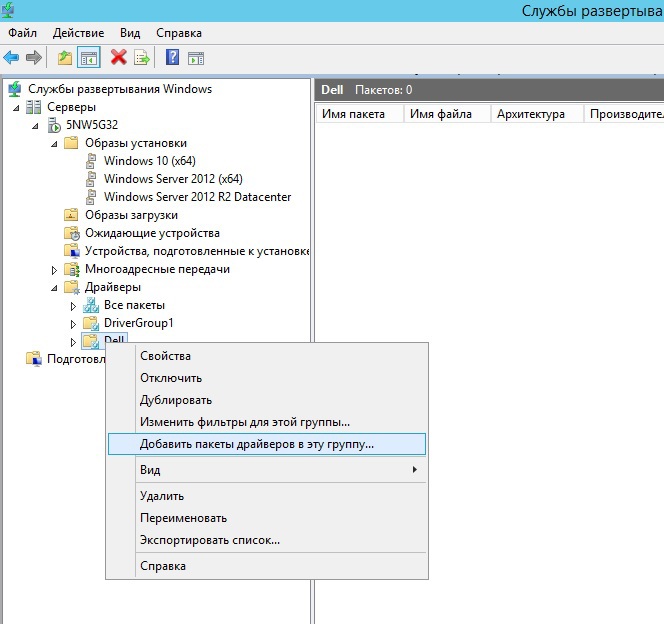664x624 pixels.
Task: Sort by the Архитектура column header
Action: (537, 114)
